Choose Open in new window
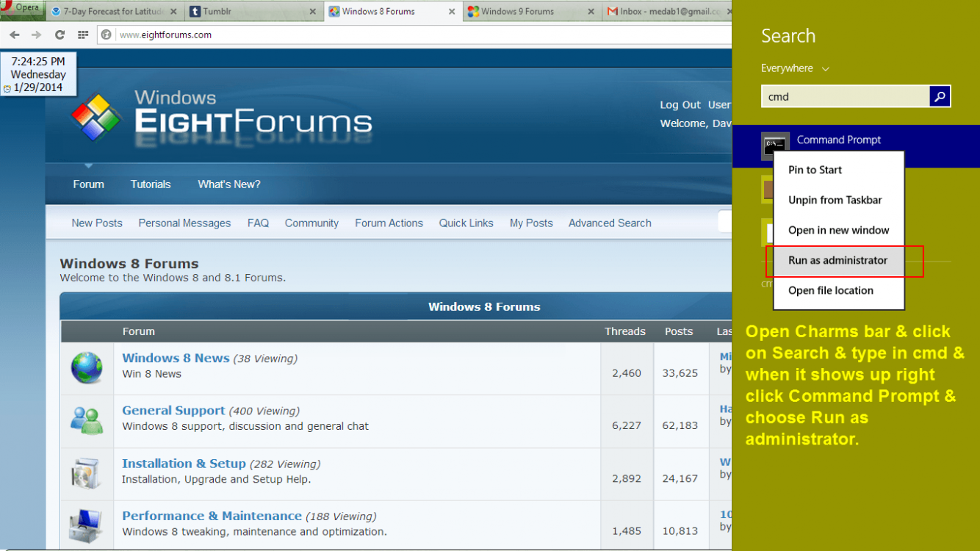Screen dimensions: 980x551 coord(839,230)
